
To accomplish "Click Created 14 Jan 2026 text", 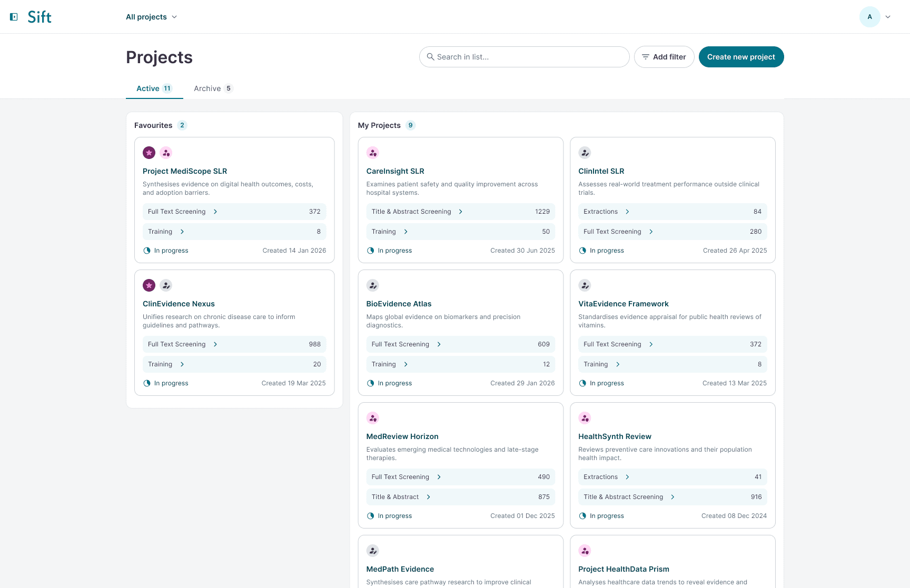I will click(294, 251).
